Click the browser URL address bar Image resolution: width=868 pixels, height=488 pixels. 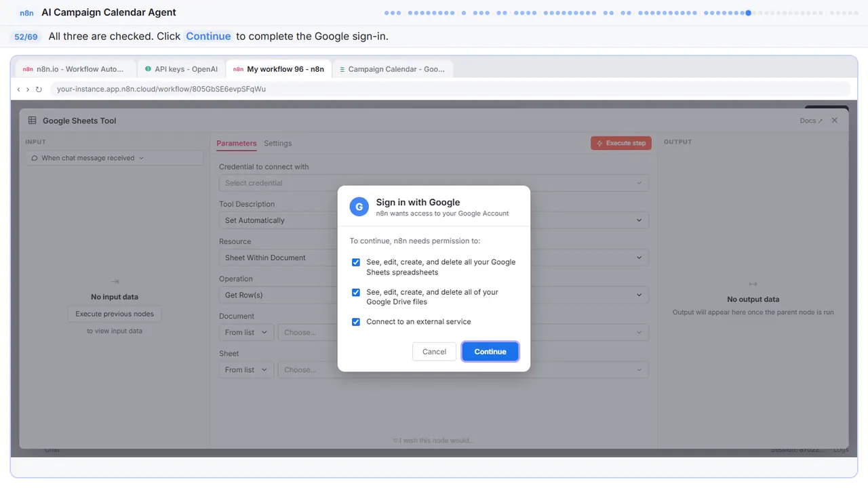450,89
